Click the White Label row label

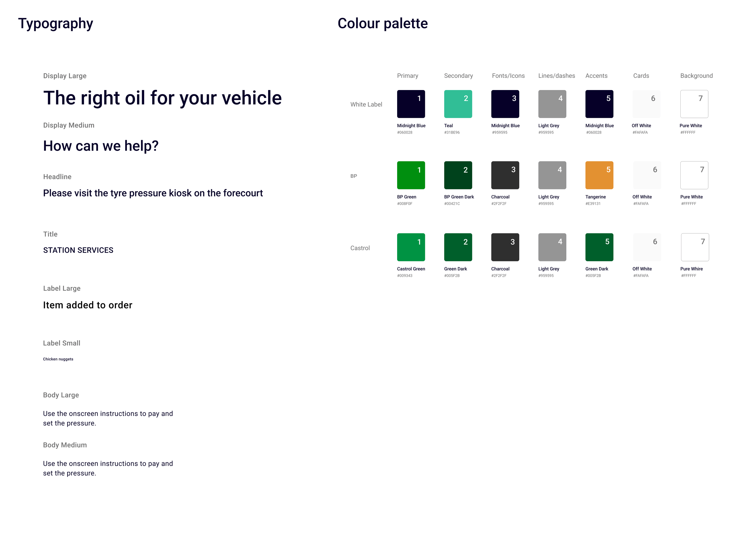pos(366,105)
